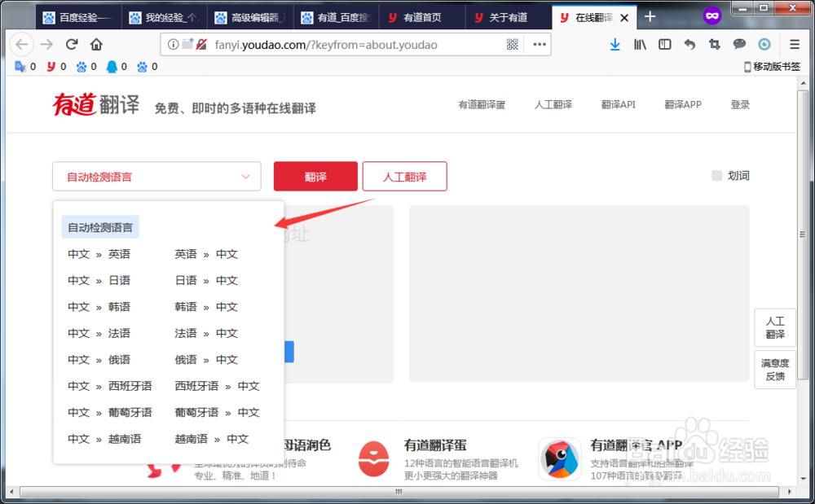Toggle the 划词 checkbox
This screenshot has width=815, height=504.
716,175
